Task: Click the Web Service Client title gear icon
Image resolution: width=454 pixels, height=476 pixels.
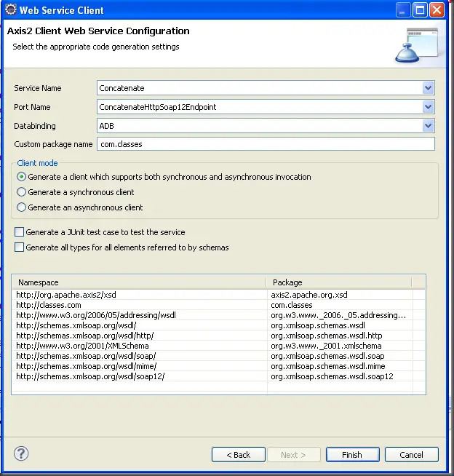Action: 11,9
